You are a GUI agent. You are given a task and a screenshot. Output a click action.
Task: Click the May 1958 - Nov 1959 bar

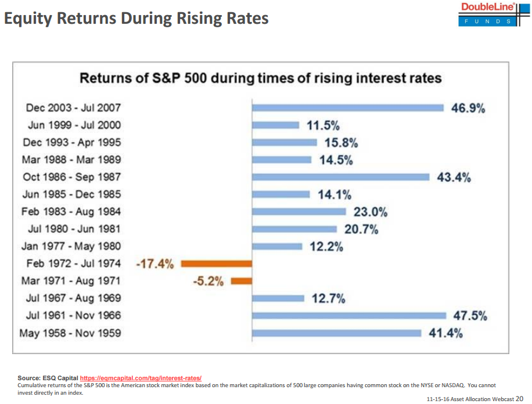point(336,333)
